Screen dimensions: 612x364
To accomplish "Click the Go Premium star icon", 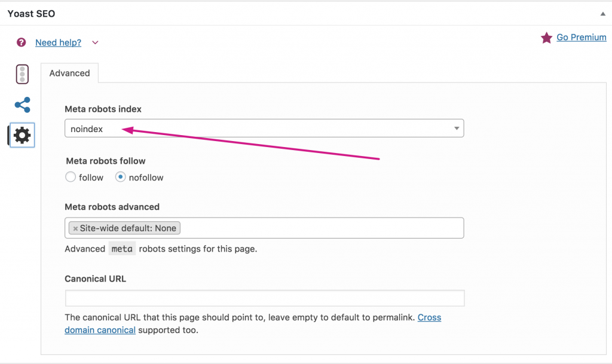I will 546,38.
